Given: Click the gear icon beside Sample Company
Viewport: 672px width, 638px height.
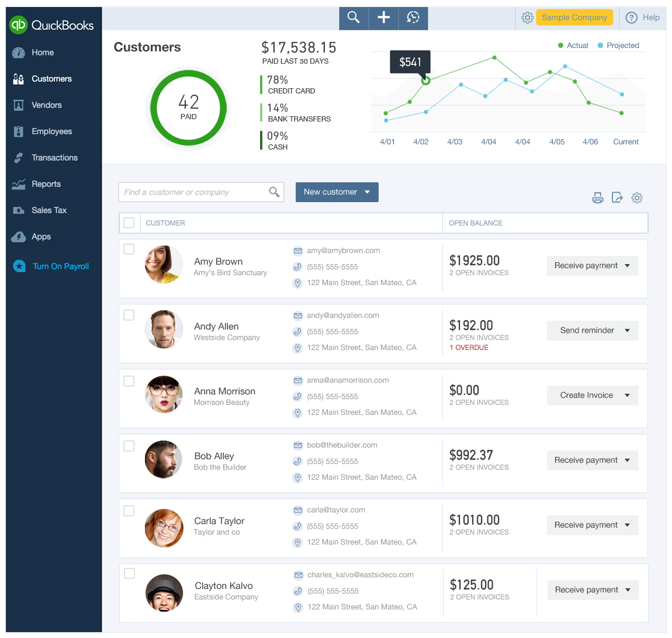Looking at the screenshot, I should click(x=527, y=18).
